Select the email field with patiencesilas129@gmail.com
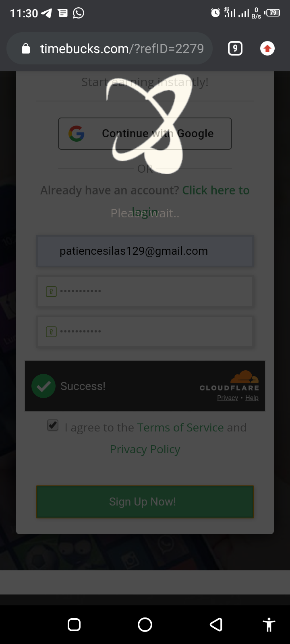Image resolution: width=290 pixels, height=644 pixels. [145, 251]
